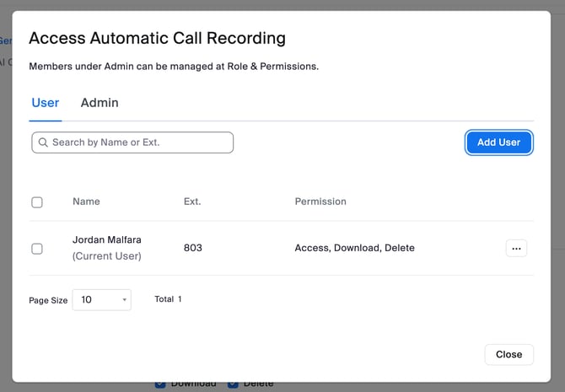Click the Name column header

pyautogui.click(x=86, y=201)
